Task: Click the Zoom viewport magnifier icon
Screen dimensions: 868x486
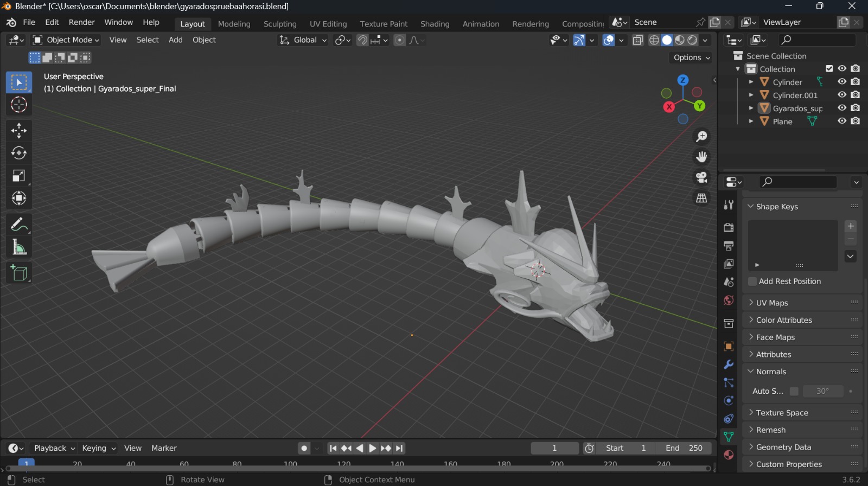Action: click(x=701, y=137)
